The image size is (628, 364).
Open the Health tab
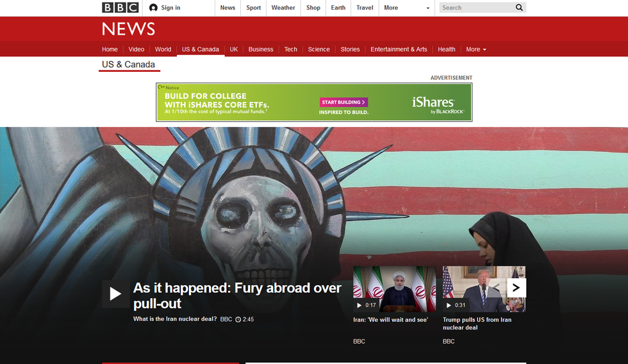tap(447, 49)
